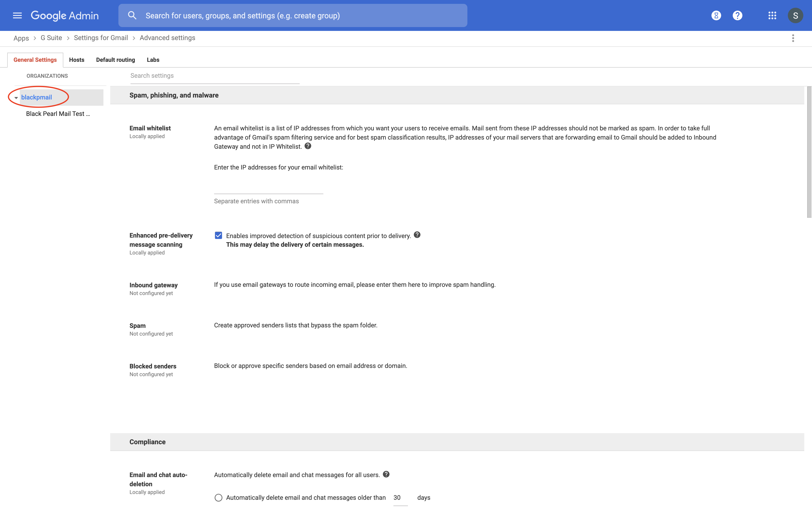Open the main hamburger menu
Screen dimensions: 812x507
click(17, 15)
